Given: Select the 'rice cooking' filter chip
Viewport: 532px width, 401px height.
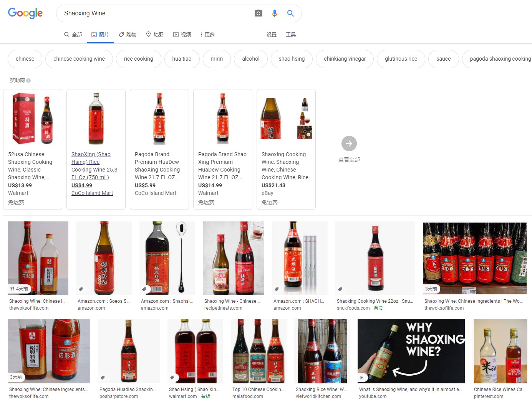Looking at the screenshot, I should 139,59.
